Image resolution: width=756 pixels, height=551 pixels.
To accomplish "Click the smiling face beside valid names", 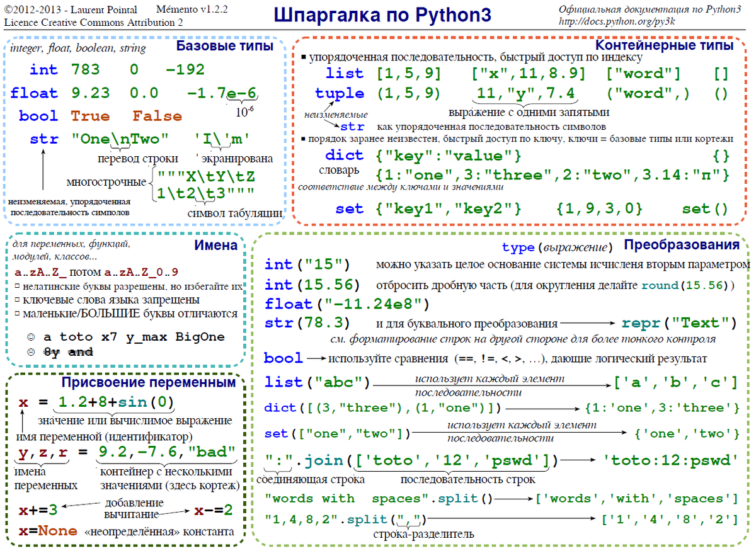I will (x=30, y=338).
